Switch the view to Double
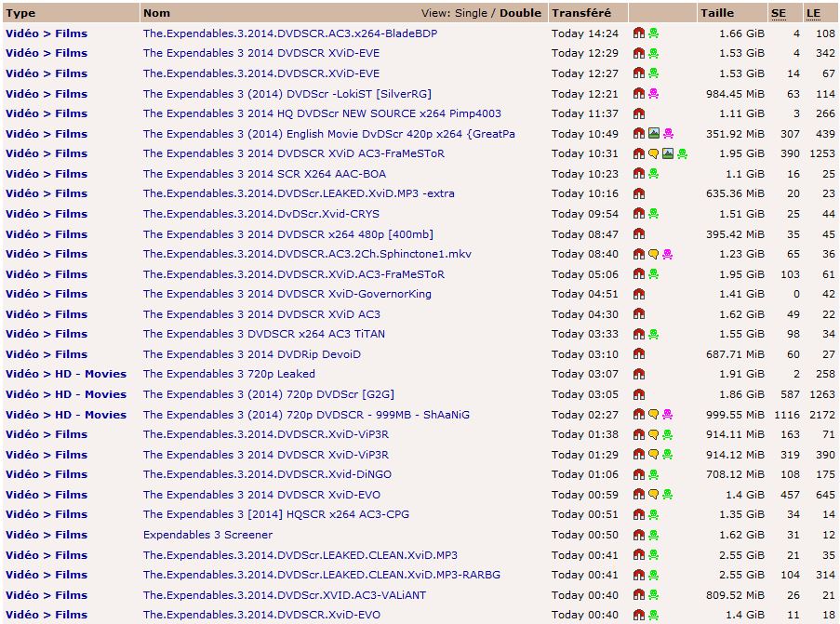840x624 pixels. pos(520,14)
